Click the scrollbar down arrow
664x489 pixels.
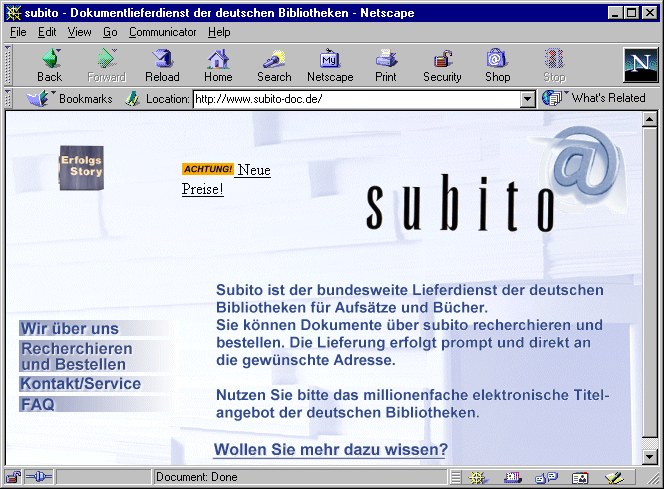click(x=650, y=457)
